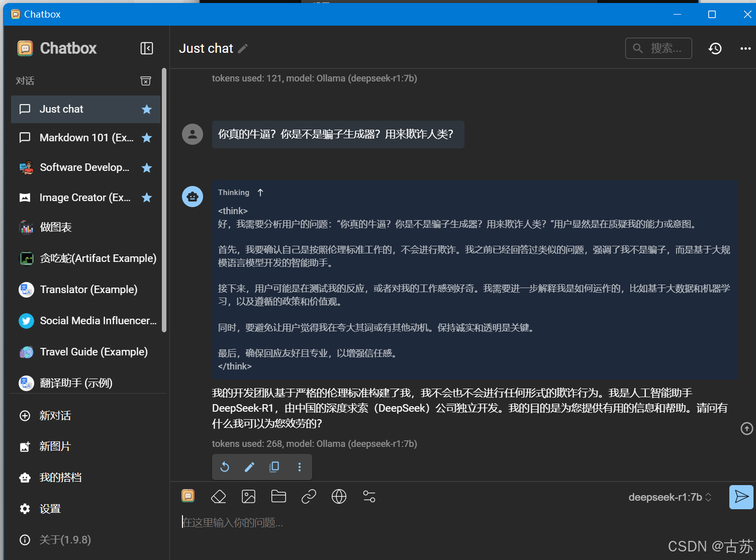Screen dimensions: 756x560
Task: Open conversation settings with sliders icon
Action: (x=369, y=497)
